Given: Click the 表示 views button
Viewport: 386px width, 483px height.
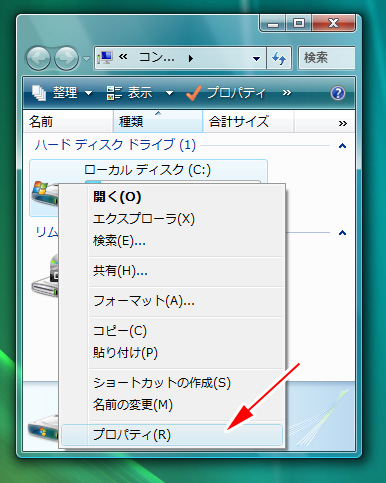Looking at the screenshot, I should coord(129,93).
